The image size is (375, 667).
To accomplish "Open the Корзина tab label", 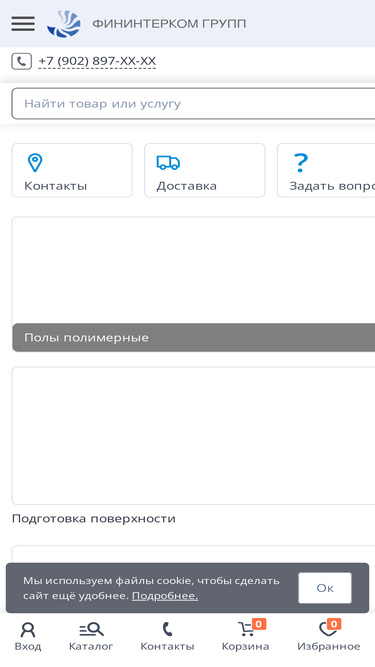I will (x=245, y=647).
